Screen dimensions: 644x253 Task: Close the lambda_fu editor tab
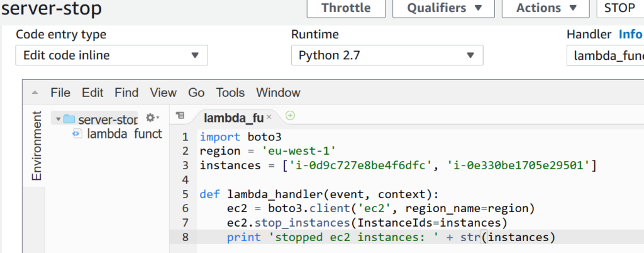(x=269, y=117)
